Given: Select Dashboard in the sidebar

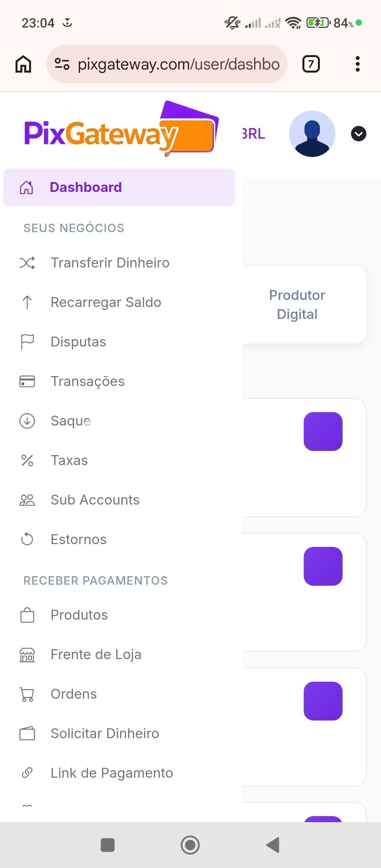Looking at the screenshot, I should click(85, 187).
